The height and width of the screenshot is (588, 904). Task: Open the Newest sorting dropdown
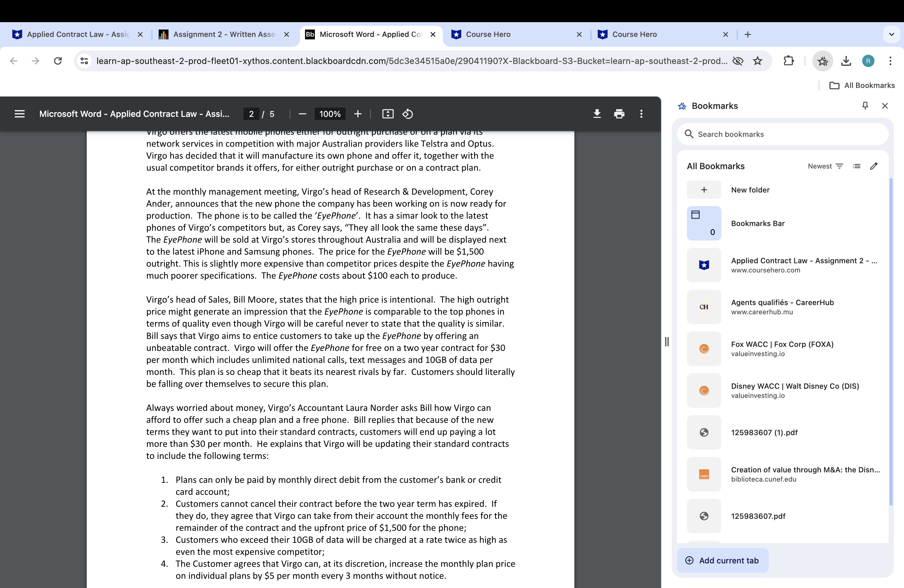pos(825,166)
